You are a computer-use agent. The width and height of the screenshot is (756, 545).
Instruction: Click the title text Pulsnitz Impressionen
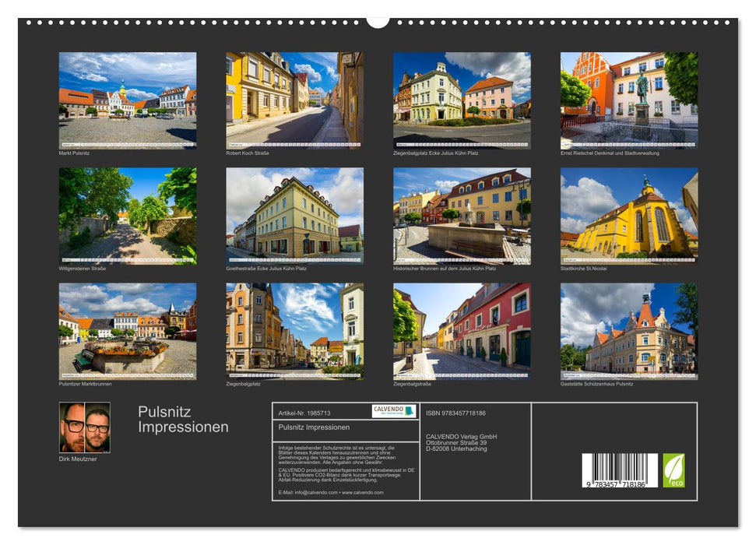[x=181, y=418]
